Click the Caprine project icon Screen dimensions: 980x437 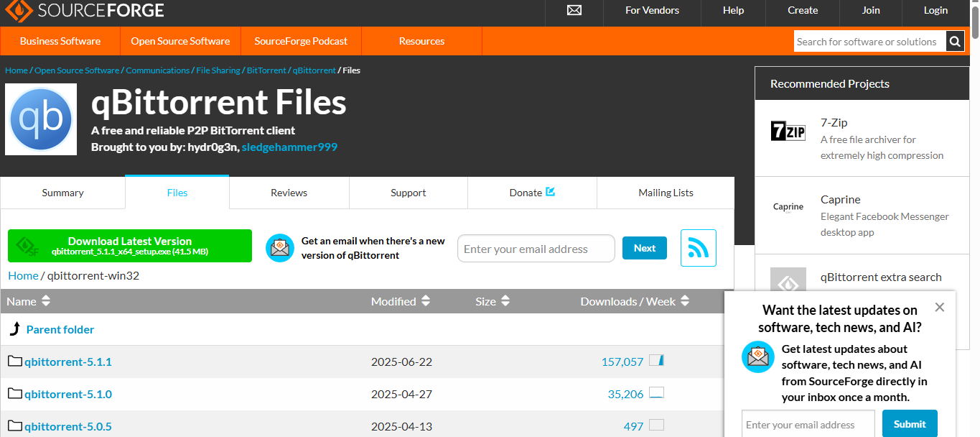pyautogui.click(x=788, y=207)
